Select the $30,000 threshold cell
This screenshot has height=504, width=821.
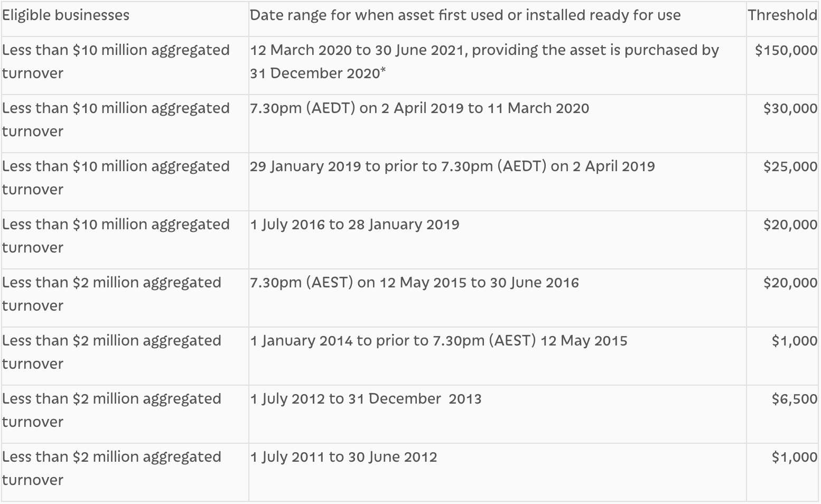tap(790, 109)
